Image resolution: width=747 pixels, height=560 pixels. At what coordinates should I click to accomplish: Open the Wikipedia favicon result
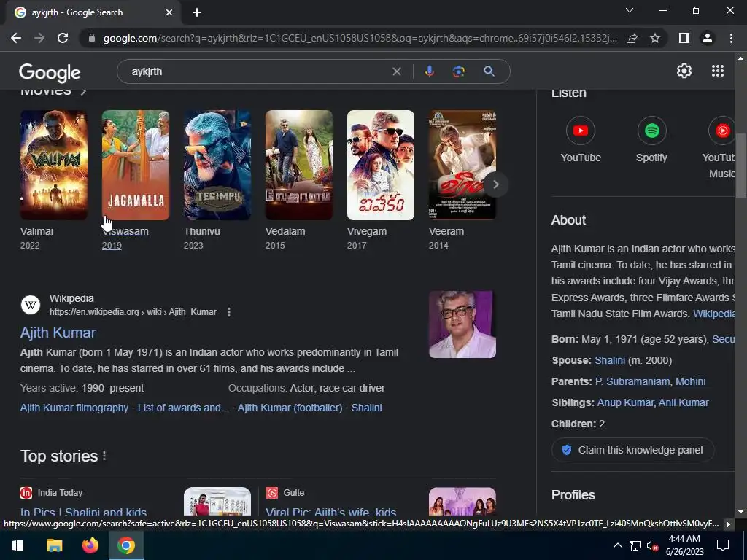31,305
